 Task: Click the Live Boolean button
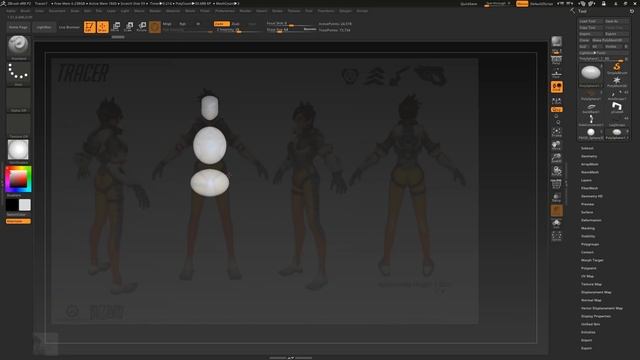pos(69,27)
